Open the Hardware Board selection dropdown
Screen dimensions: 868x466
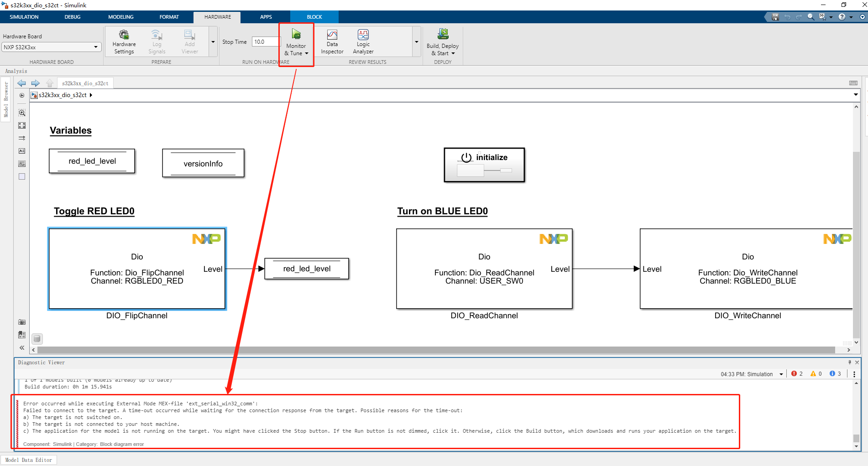tap(95, 47)
